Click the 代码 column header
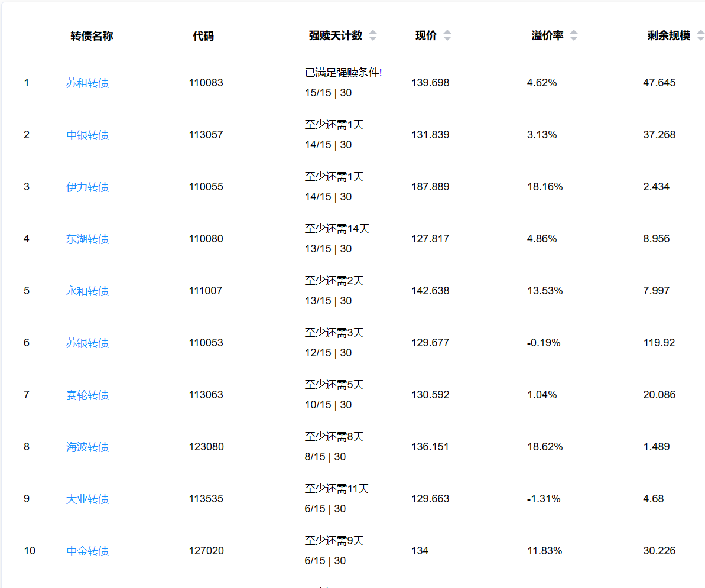 203,36
